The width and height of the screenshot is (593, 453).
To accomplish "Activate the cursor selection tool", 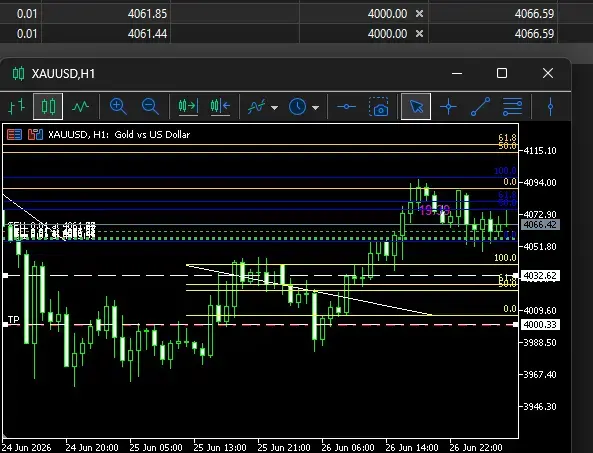I will 416,107.
